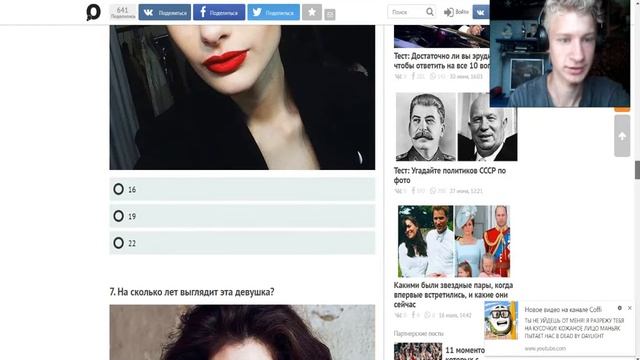
Task: Open erudition test article link
Action: pyautogui.click(x=442, y=61)
